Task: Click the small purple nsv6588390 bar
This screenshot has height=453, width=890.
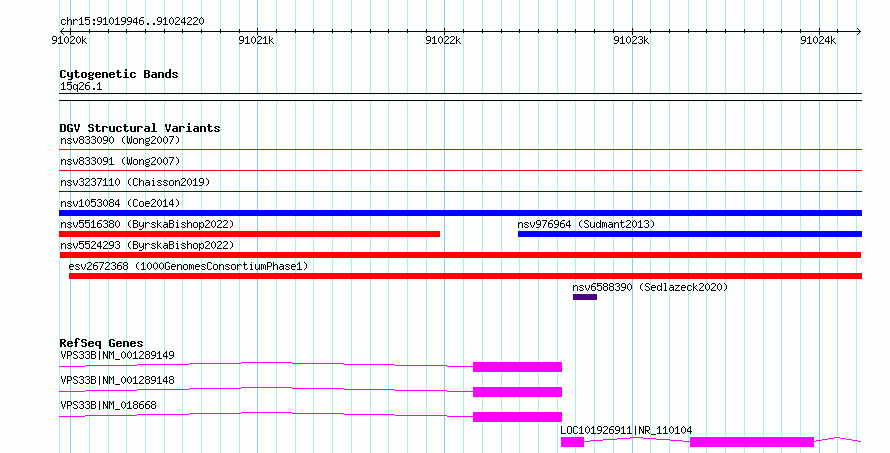Action: coord(585,297)
